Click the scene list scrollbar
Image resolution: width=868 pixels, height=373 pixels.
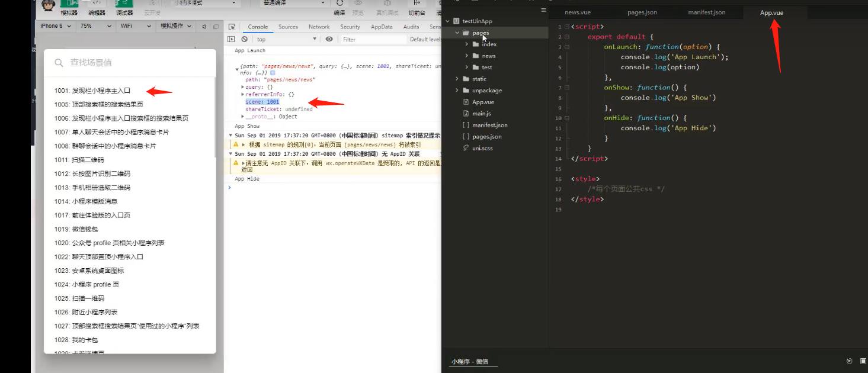[215, 117]
